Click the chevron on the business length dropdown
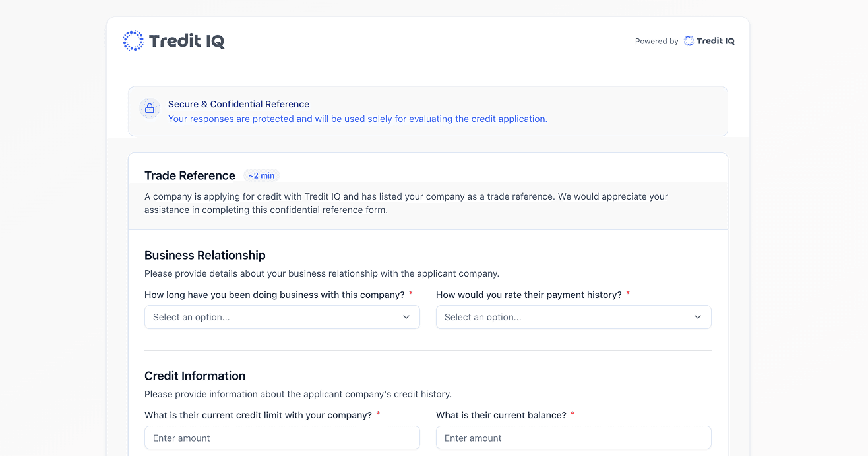The width and height of the screenshot is (868, 456). click(x=406, y=317)
